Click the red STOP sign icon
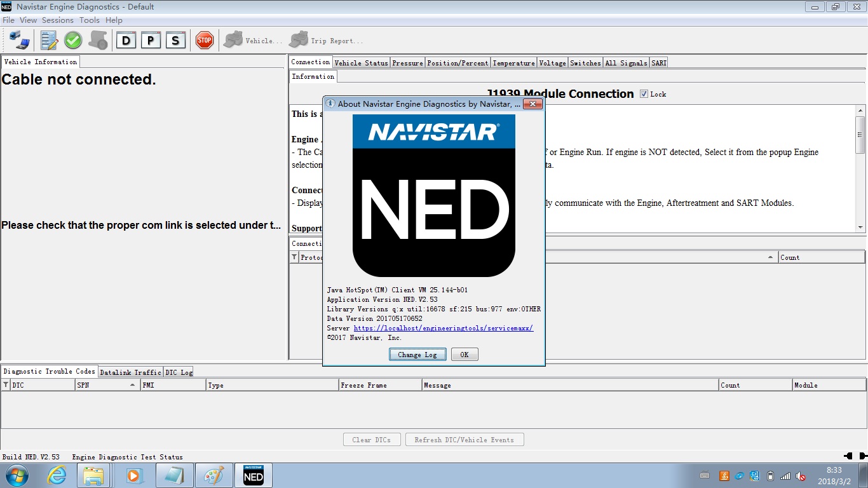868x488 pixels. point(204,41)
